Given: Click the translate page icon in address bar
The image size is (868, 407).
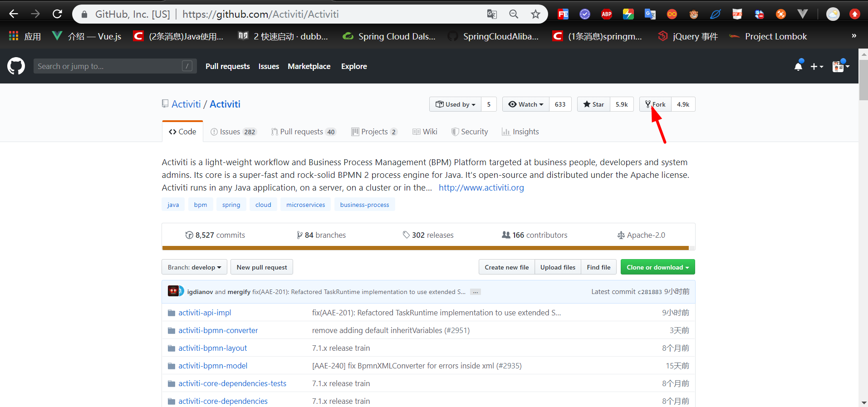Looking at the screenshot, I should pos(492,14).
